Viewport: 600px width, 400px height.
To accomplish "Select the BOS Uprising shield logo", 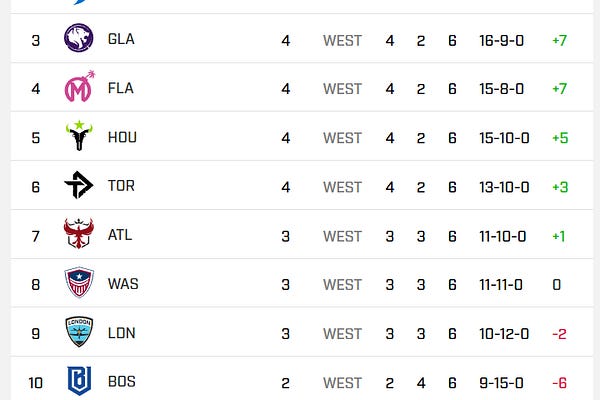I will click(x=79, y=380).
